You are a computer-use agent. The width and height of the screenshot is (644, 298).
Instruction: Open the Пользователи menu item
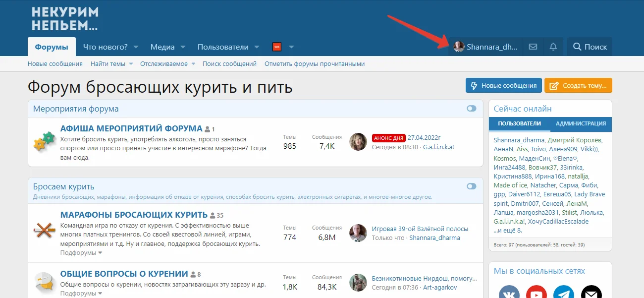tap(223, 47)
